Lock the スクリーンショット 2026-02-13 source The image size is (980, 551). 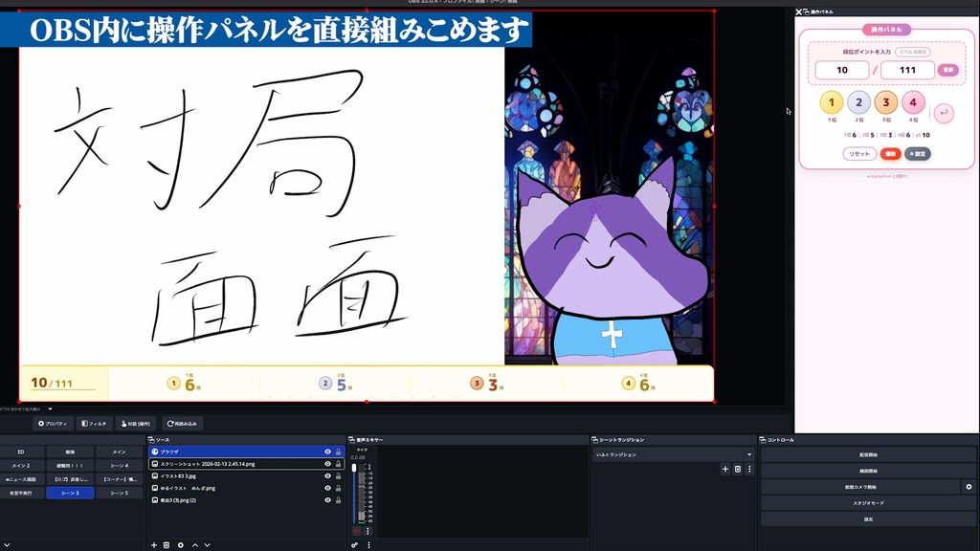coord(338,464)
